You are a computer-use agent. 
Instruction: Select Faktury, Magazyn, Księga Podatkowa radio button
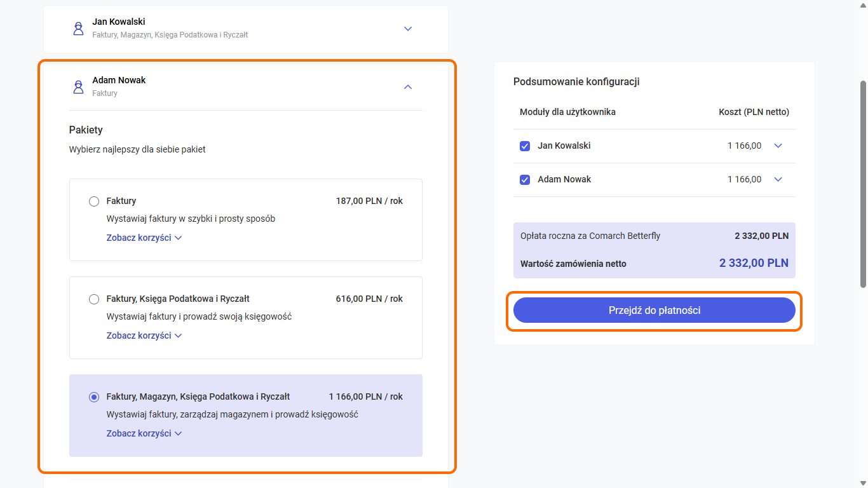pyautogui.click(x=94, y=397)
